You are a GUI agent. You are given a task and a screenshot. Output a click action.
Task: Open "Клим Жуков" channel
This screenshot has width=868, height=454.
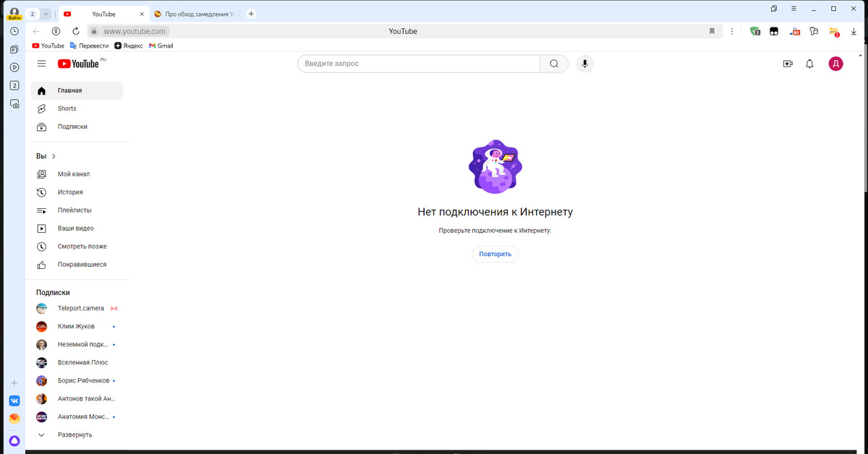click(77, 326)
